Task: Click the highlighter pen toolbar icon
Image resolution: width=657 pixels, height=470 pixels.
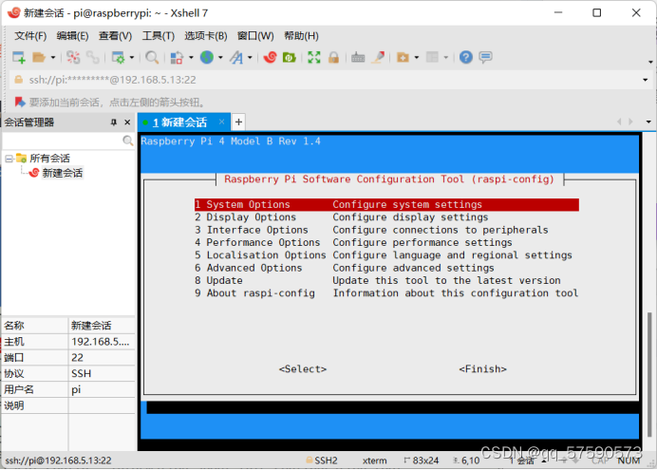Action: click(x=378, y=57)
